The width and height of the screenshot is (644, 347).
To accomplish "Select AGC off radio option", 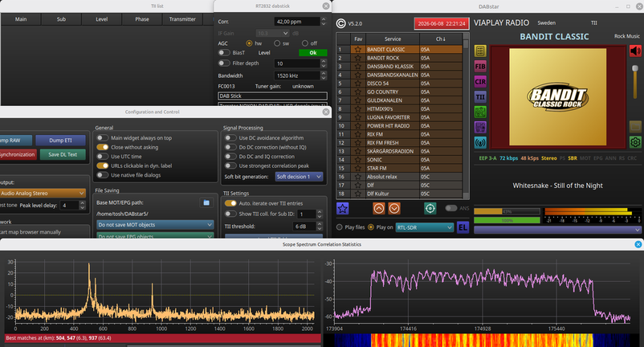I will coord(305,43).
